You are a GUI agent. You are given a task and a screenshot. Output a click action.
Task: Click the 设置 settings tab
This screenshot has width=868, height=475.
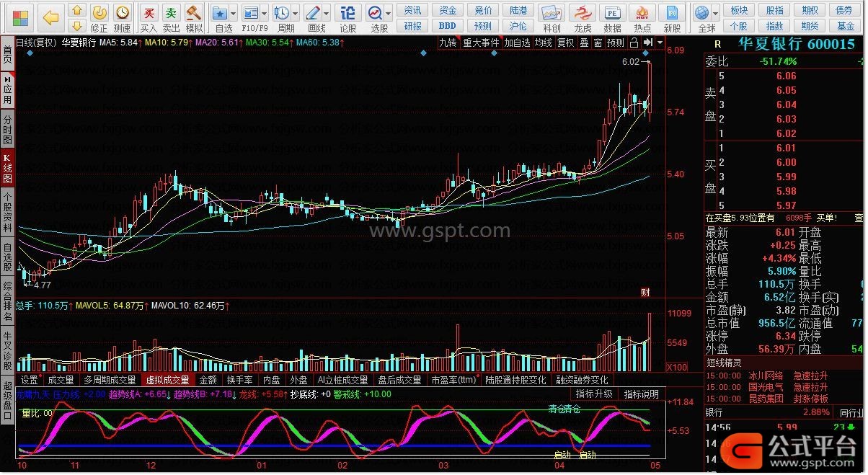[30, 380]
